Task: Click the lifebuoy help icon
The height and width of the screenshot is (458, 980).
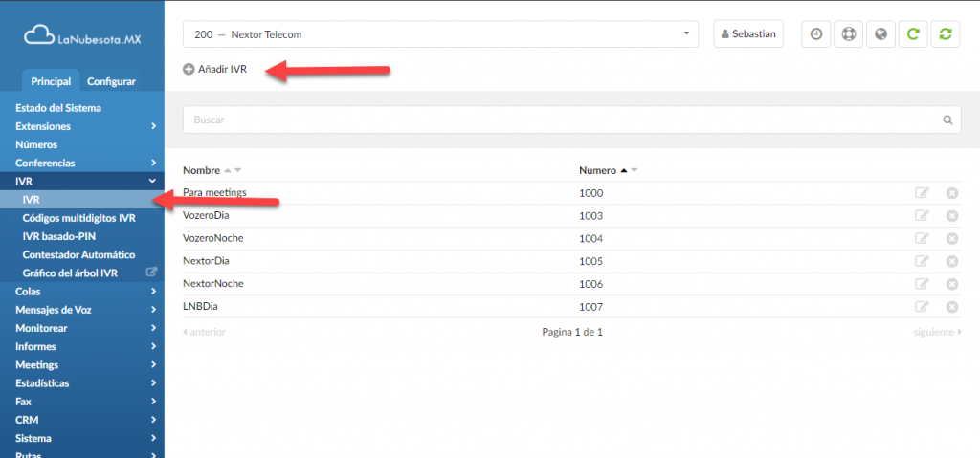Action: (848, 34)
